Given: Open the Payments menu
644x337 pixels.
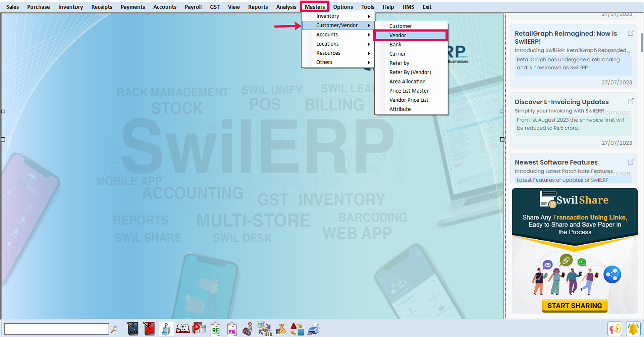Looking at the screenshot, I should coord(133,7).
